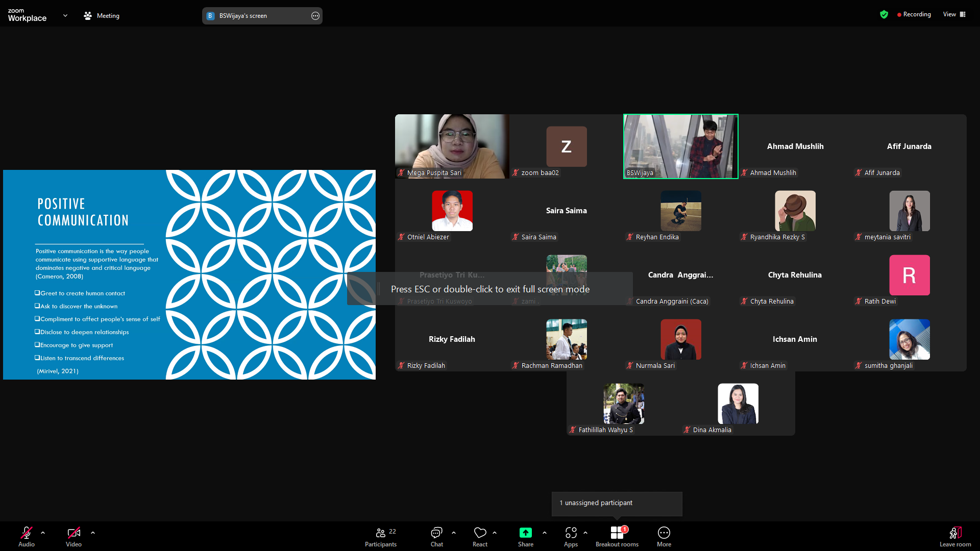
Task: Click the red Recording indicator
Action: click(914, 14)
